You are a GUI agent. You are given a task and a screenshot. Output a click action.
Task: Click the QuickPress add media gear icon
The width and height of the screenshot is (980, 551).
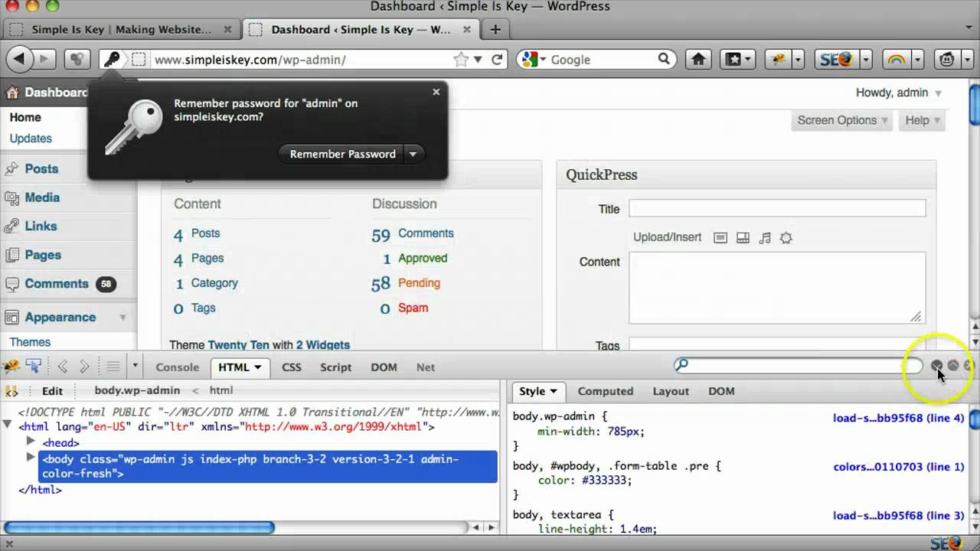[x=786, y=238]
